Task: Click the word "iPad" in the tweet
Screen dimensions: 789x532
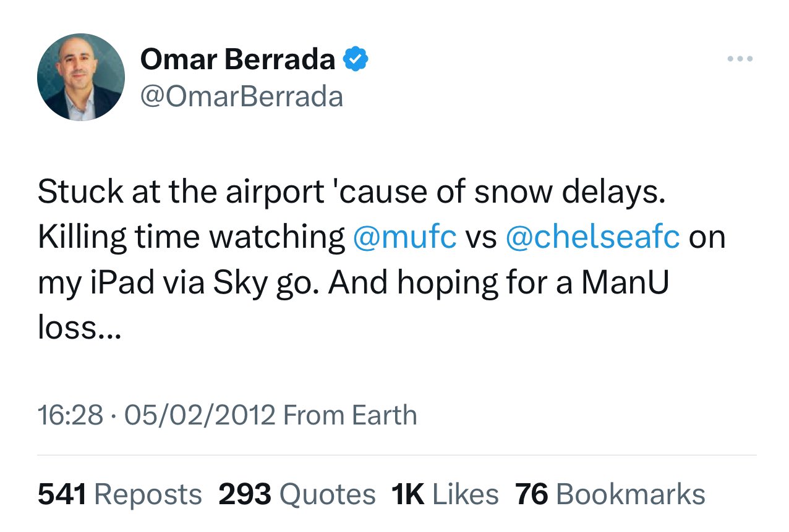Action: point(132,282)
